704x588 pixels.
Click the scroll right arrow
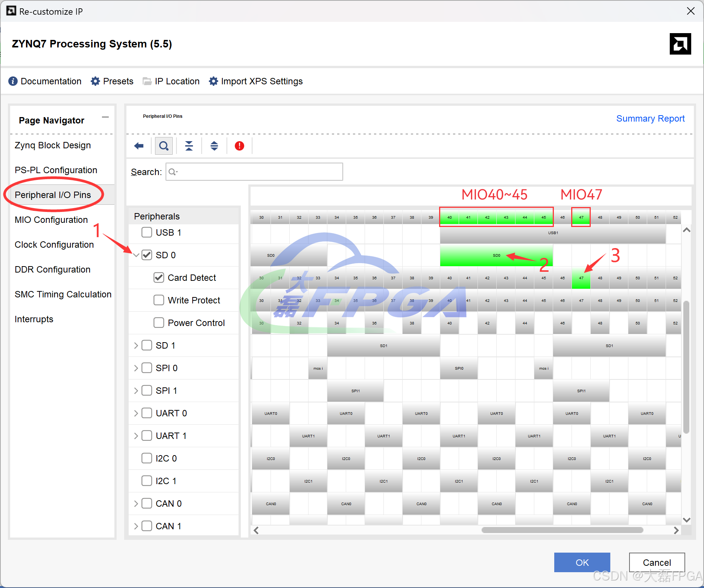[x=676, y=530]
